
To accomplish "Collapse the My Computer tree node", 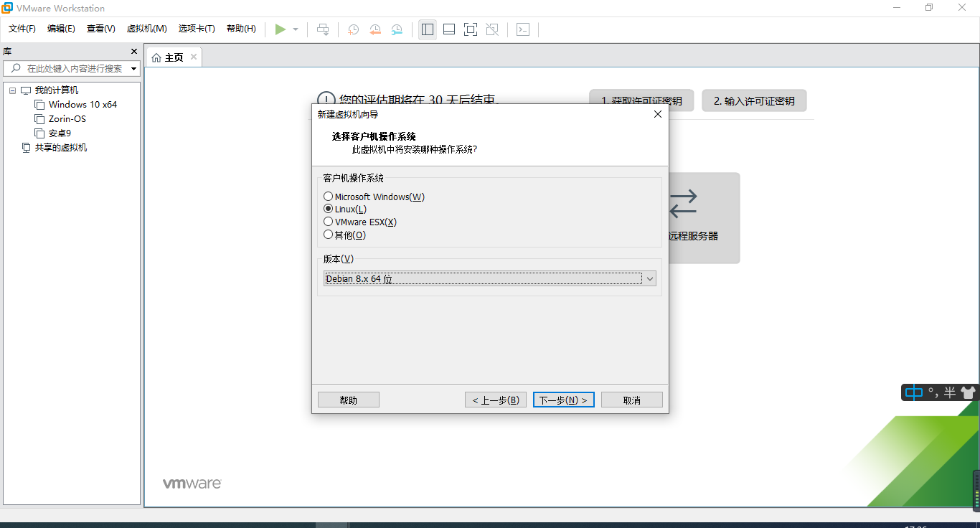I will 13,90.
